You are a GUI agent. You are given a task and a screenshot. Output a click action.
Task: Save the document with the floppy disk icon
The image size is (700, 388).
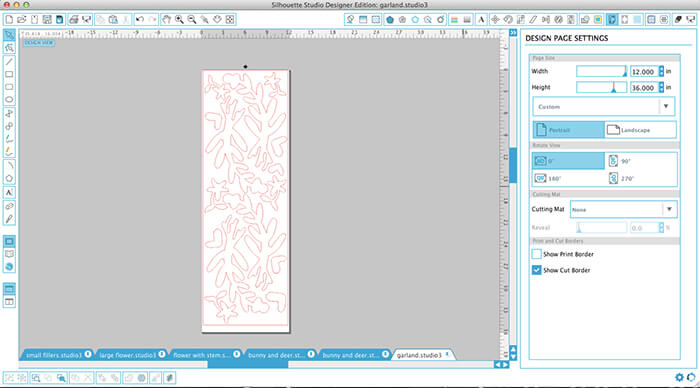47,20
